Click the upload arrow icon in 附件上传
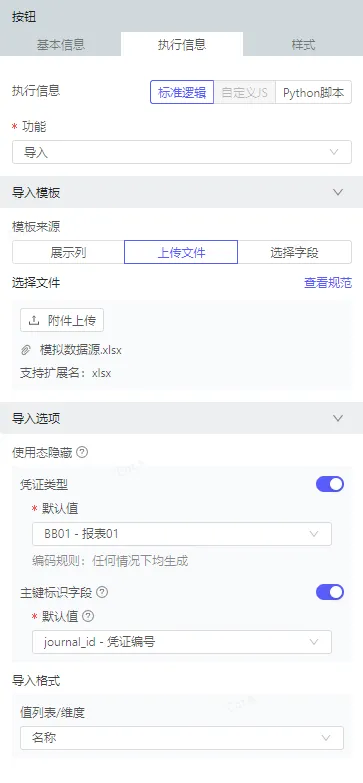 tap(34, 321)
